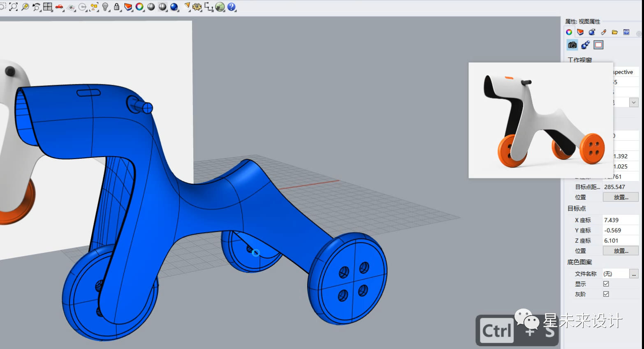Viewport: 644px width, 349px height.
Task: Click the 放置 button under Z 座标
Action: [621, 251]
